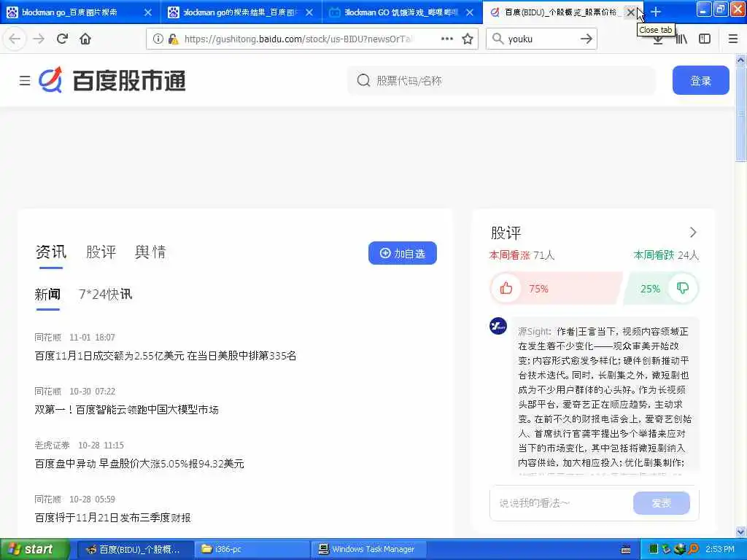Show site information icon in address bar

[158, 39]
